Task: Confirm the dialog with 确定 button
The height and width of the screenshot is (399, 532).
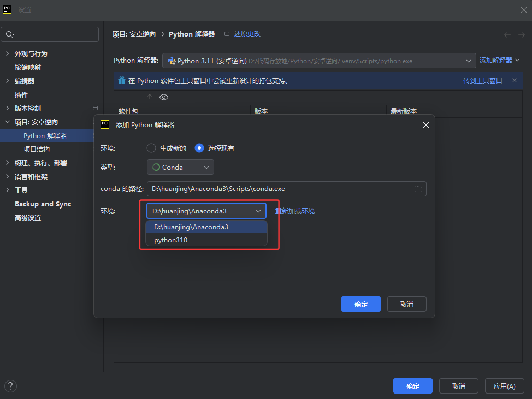Action: tap(361, 304)
